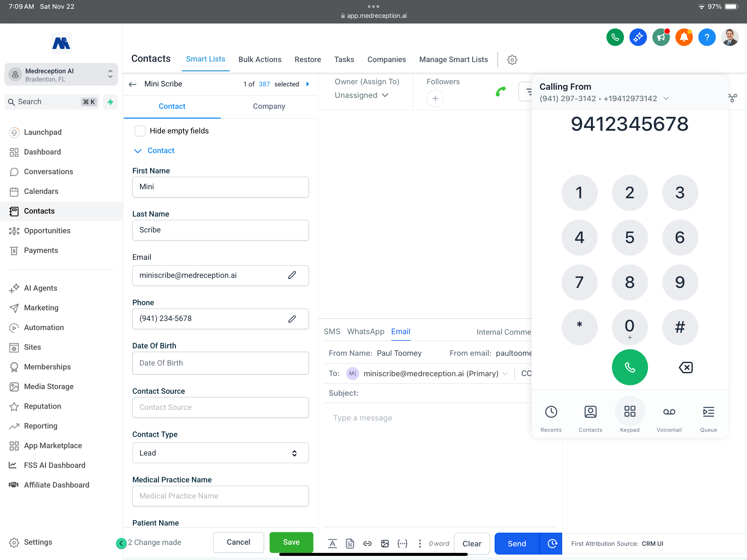This screenshot has height=560, width=747.
Task: Toggle Hide empty fields checkbox
Action: tap(140, 131)
